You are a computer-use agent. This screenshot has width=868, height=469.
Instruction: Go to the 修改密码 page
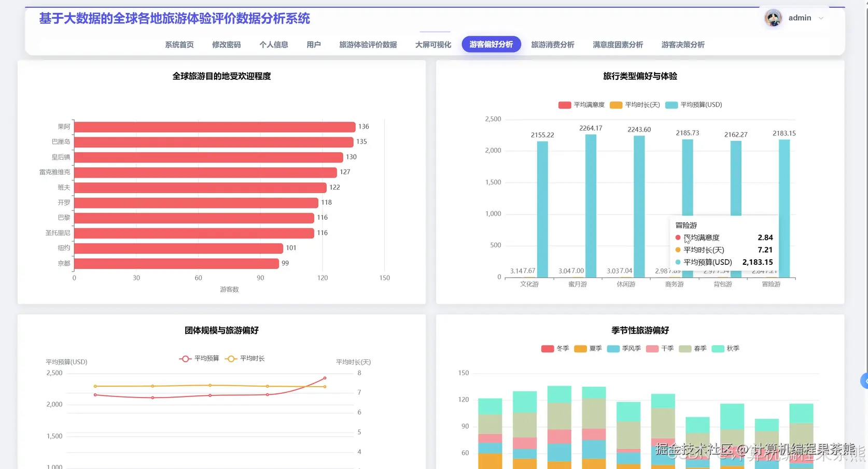[227, 45]
